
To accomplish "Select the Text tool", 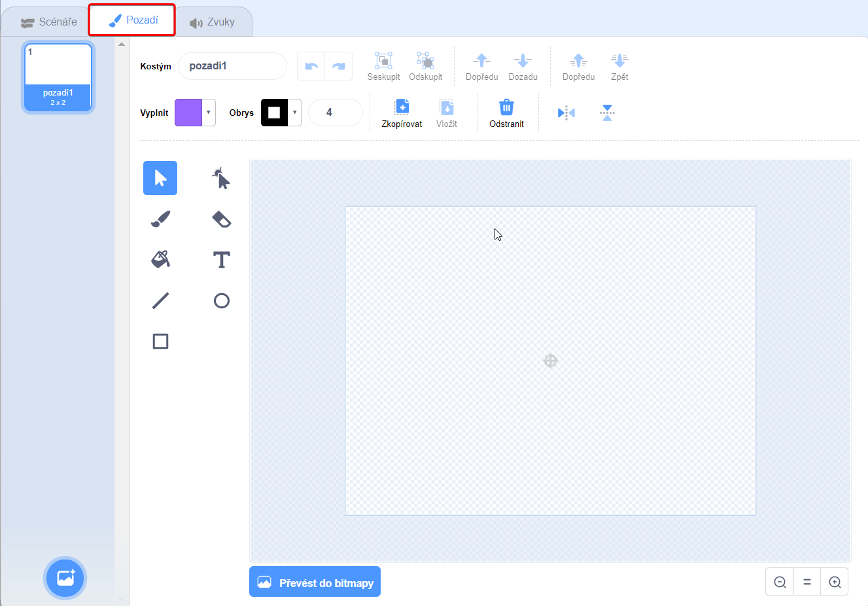I will tap(222, 260).
